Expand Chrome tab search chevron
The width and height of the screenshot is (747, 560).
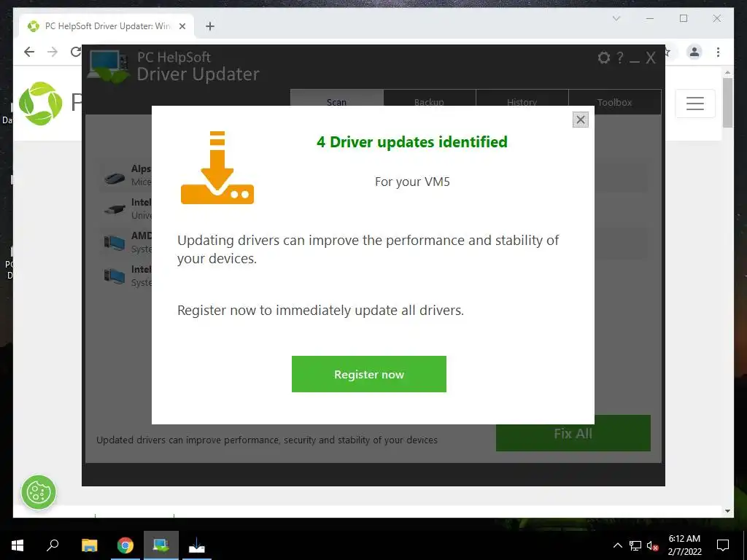coord(616,18)
